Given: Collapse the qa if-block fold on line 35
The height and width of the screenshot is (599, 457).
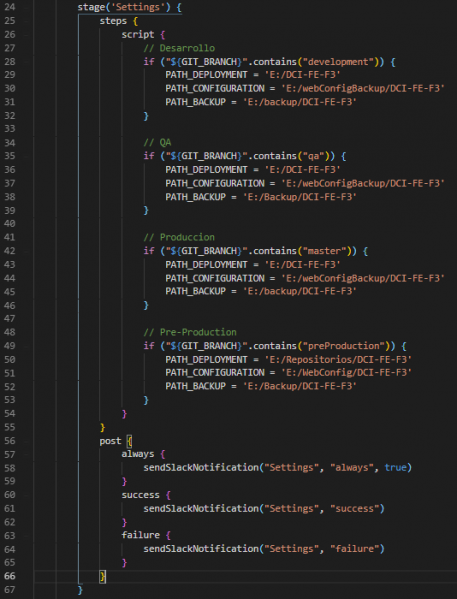Looking at the screenshot, I should [26, 156].
